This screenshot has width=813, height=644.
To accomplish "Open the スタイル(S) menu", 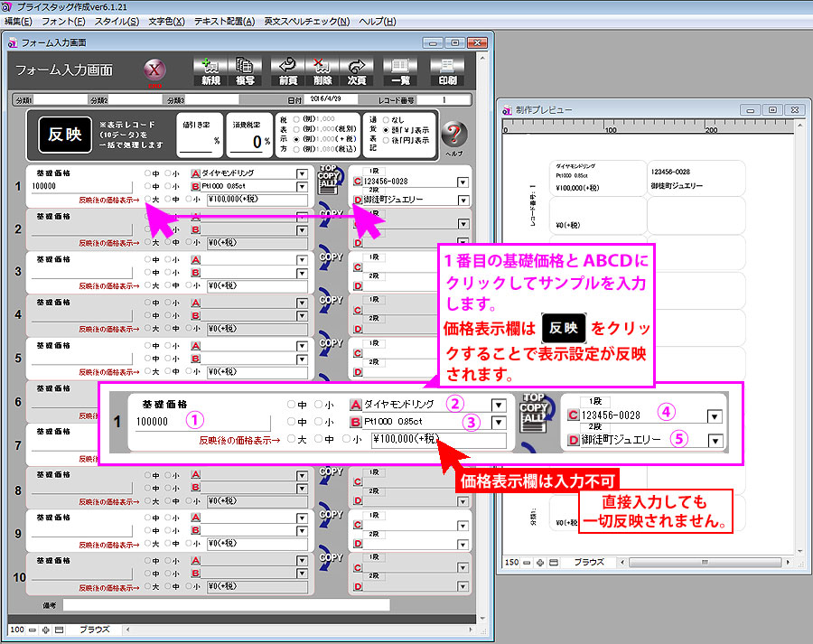I will [x=117, y=21].
